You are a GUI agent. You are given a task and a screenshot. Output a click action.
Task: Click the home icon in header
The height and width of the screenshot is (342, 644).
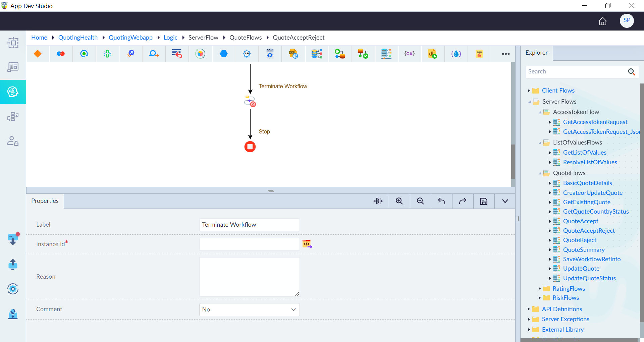coord(602,21)
